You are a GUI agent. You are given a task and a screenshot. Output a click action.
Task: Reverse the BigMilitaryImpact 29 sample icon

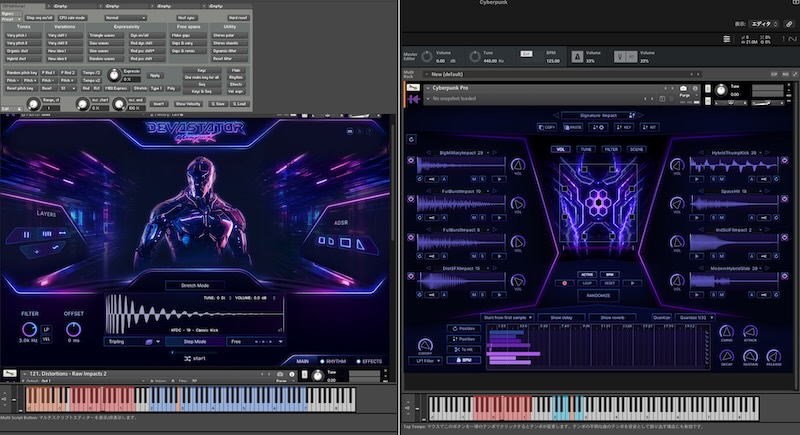[432, 179]
